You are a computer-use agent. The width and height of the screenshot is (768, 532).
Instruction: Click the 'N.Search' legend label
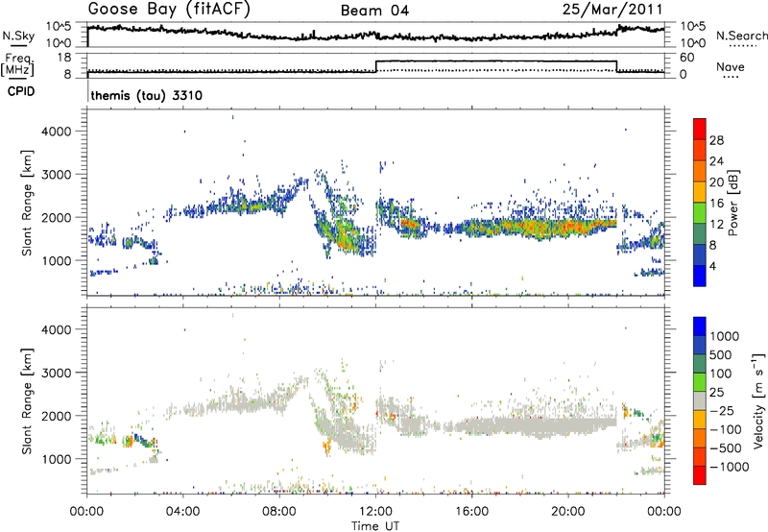point(742,36)
